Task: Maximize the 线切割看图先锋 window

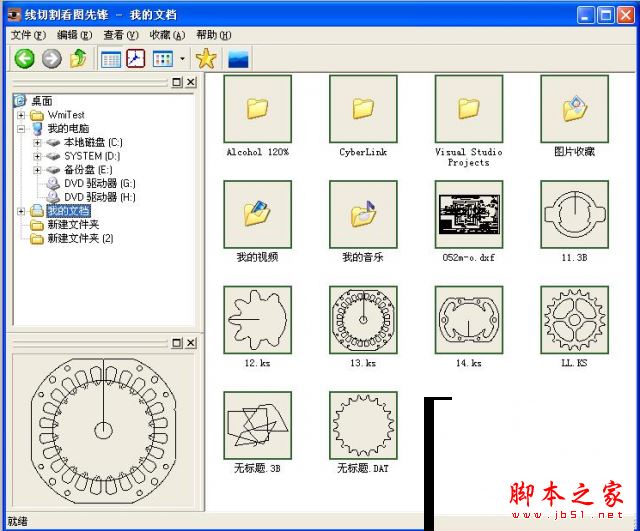Action: click(x=606, y=16)
